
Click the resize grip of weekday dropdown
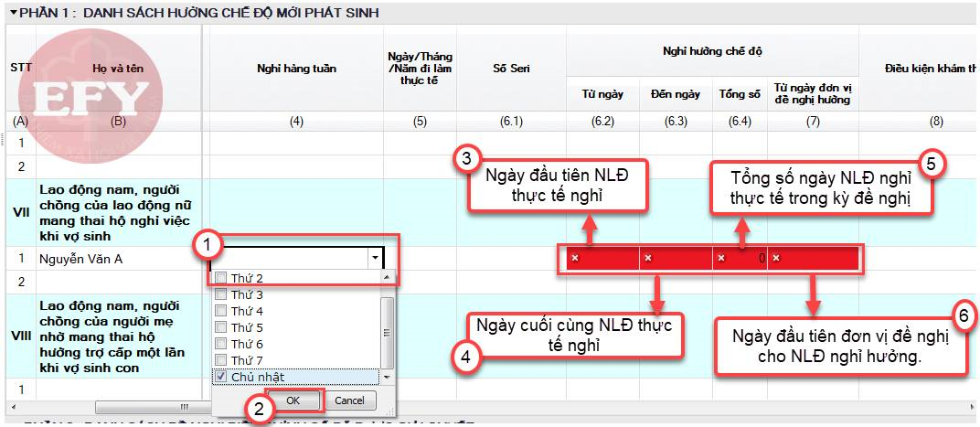point(392,412)
